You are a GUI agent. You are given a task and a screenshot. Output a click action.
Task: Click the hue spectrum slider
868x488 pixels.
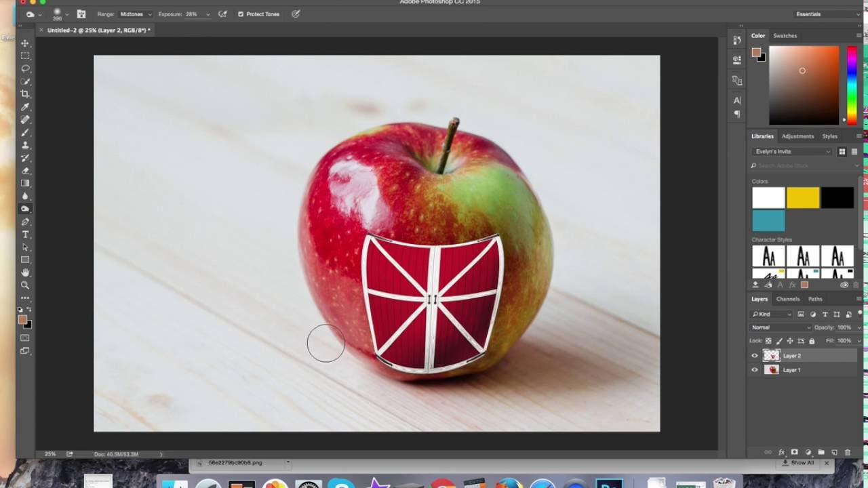(x=852, y=85)
